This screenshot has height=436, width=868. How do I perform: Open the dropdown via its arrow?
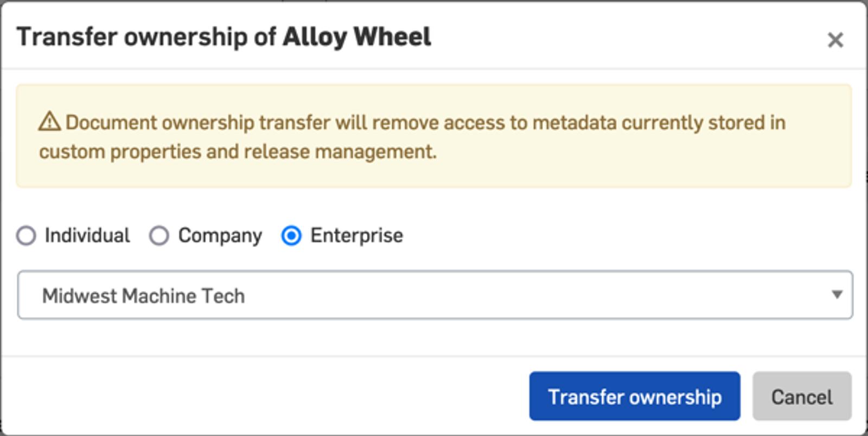837,294
